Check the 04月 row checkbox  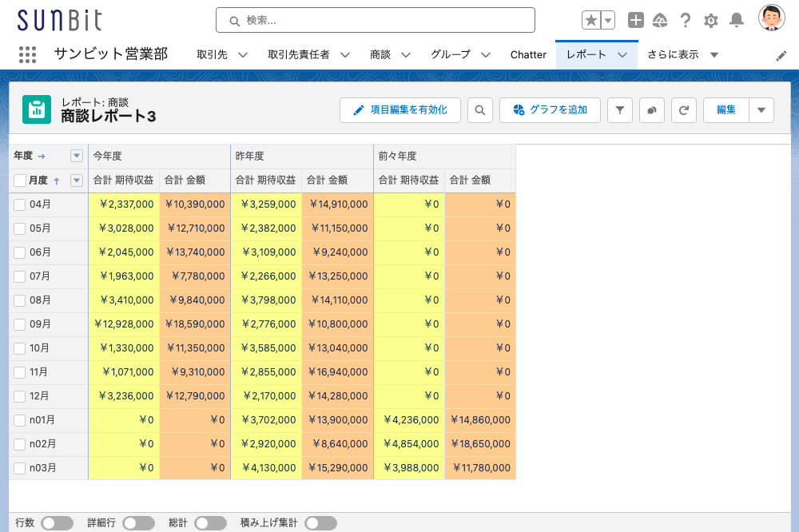(x=19, y=204)
